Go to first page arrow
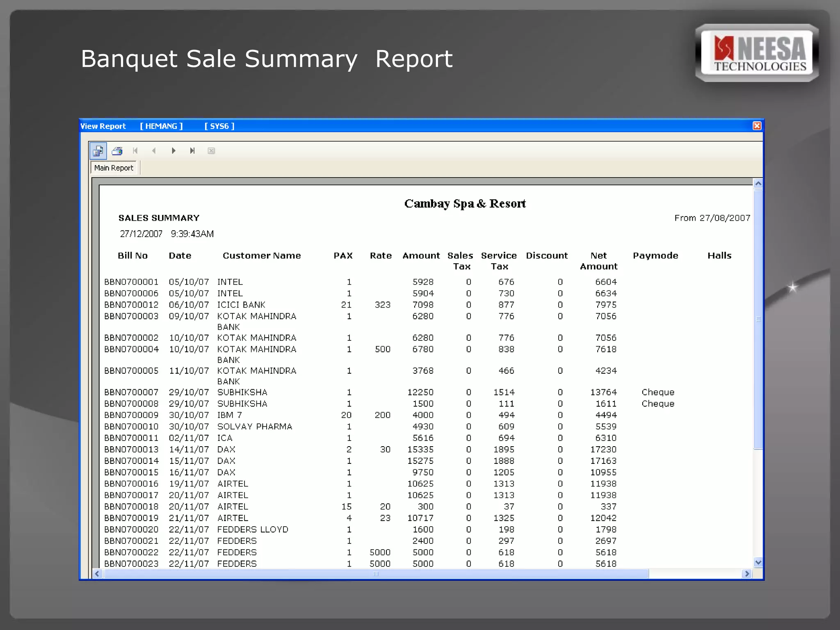This screenshot has height=630, width=840. (x=135, y=151)
